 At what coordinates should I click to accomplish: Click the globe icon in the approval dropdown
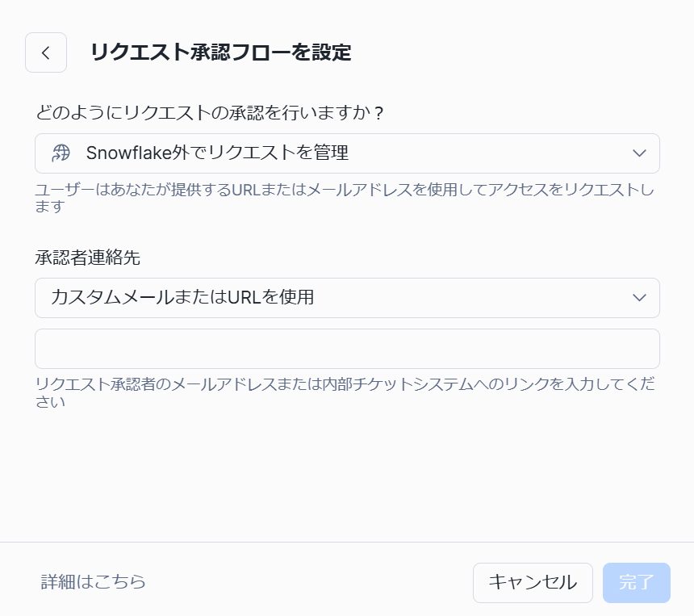61,153
